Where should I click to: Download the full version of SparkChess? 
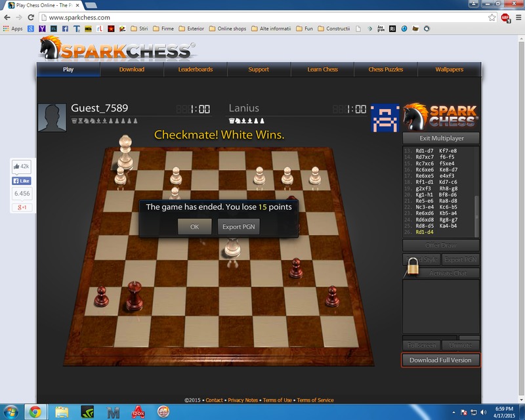pos(440,360)
